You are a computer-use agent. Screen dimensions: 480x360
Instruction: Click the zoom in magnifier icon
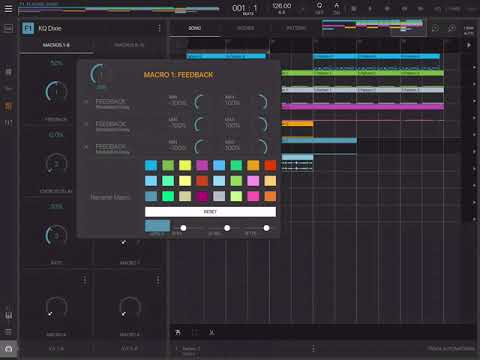pos(452,28)
